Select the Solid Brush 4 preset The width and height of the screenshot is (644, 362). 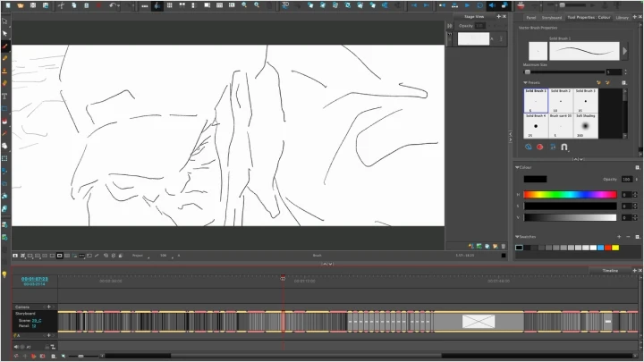536,125
